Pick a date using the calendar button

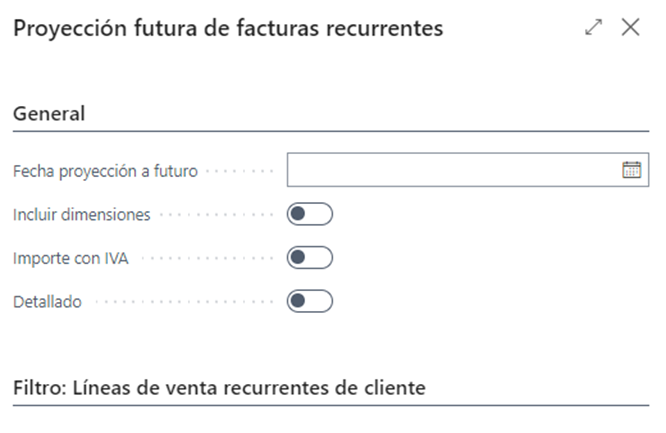click(631, 170)
